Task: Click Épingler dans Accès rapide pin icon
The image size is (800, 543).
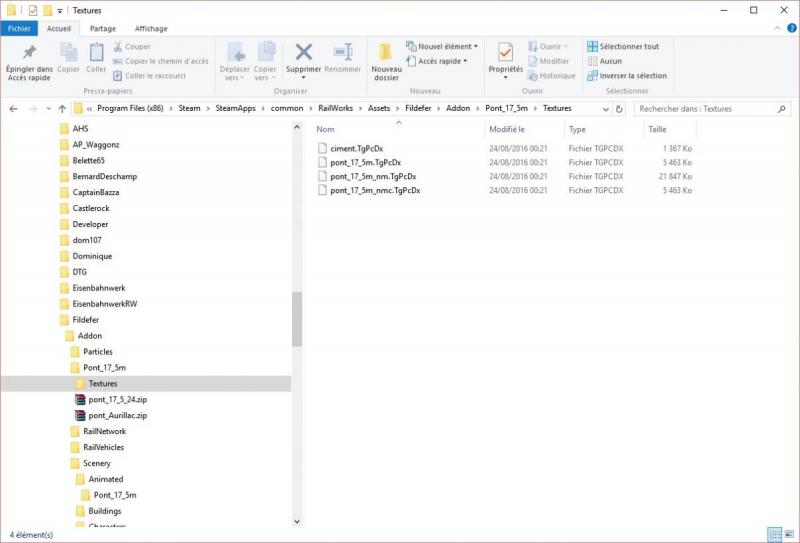Action: (x=29, y=52)
